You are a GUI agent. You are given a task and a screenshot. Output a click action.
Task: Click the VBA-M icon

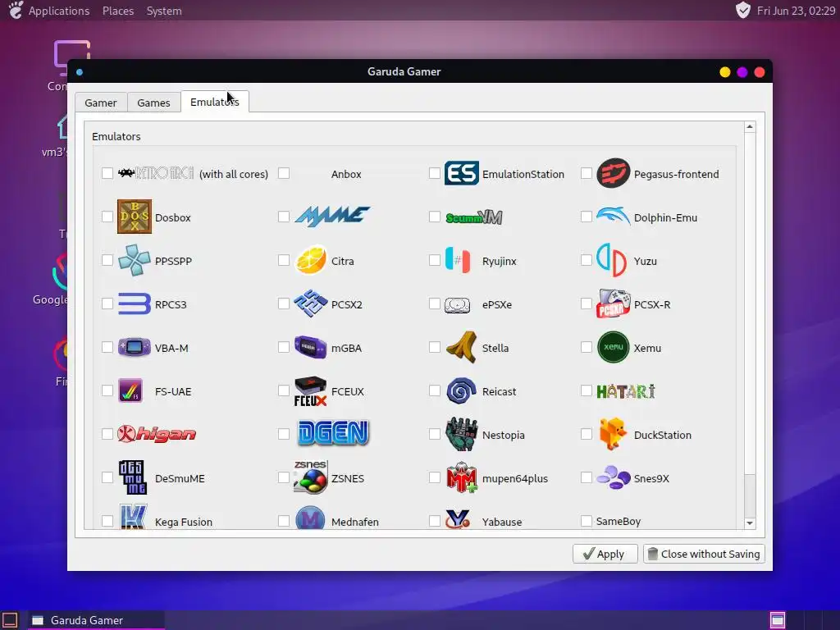(x=135, y=347)
